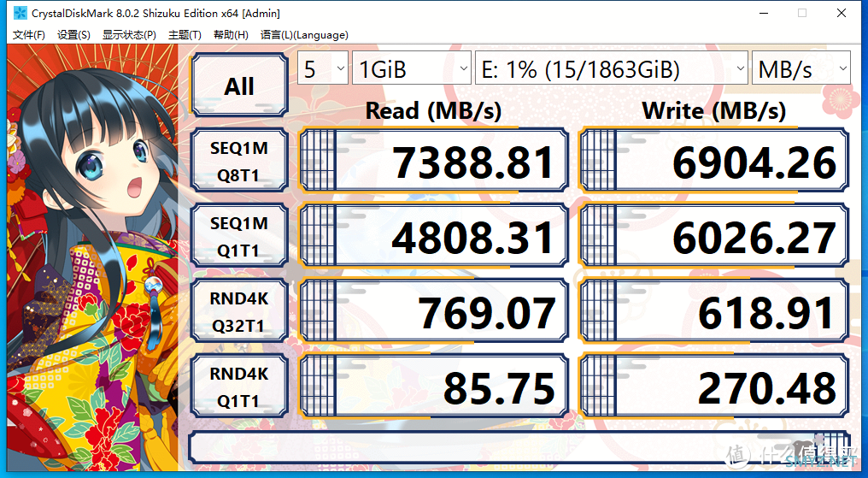868x478 pixels.
Task: Maximize the CrystalDiskMark window
Action: coord(802,13)
